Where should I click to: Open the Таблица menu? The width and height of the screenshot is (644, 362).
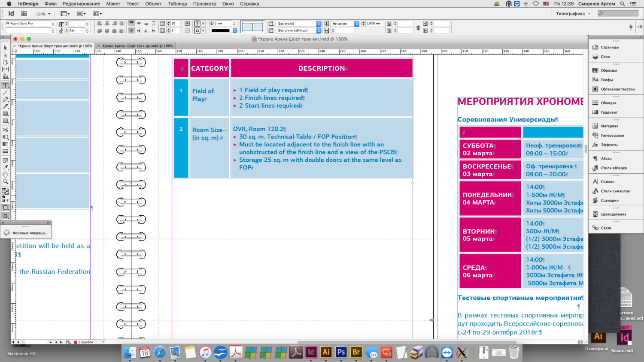click(x=177, y=4)
